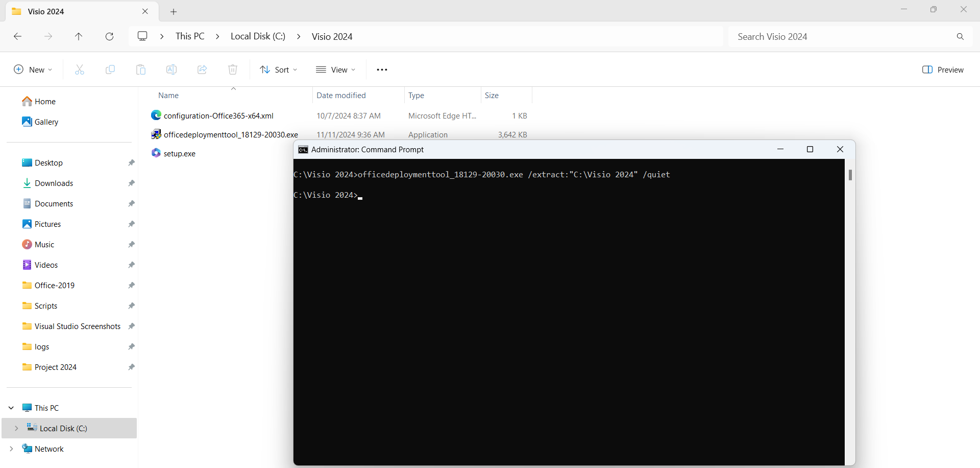Close the Visio 2024 tab
The image size is (980, 468).
pyautogui.click(x=145, y=11)
